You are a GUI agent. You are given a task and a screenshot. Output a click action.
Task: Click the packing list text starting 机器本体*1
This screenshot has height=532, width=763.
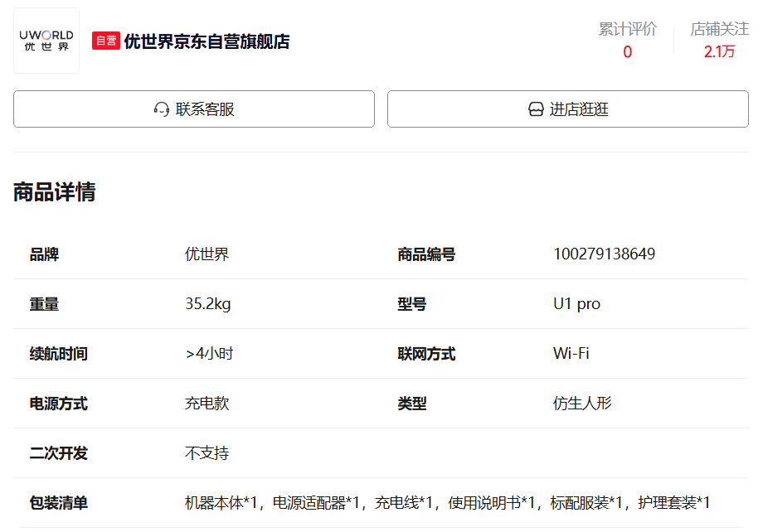447,503
